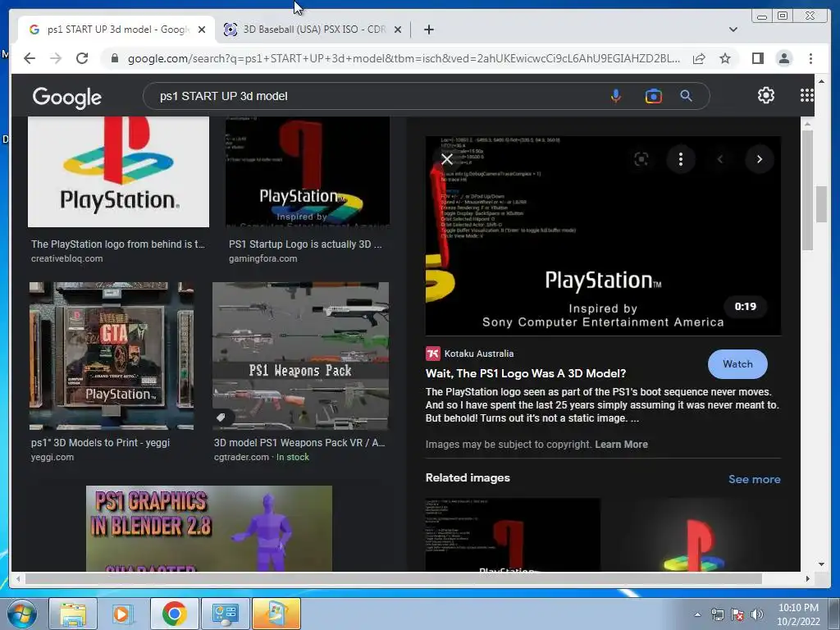Click the horizontal scroll right arrow
The height and width of the screenshot is (630, 840).
click(x=807, y=578)
